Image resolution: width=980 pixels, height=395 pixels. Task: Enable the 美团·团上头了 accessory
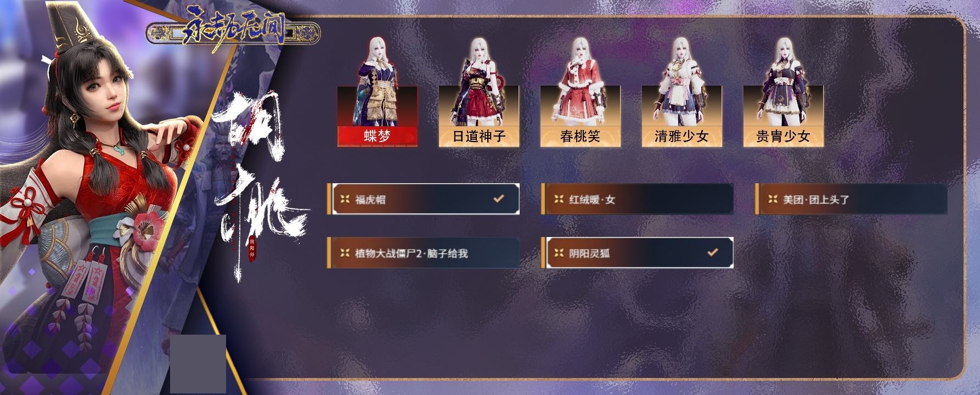pyautogui.click(x=851, y=199)
